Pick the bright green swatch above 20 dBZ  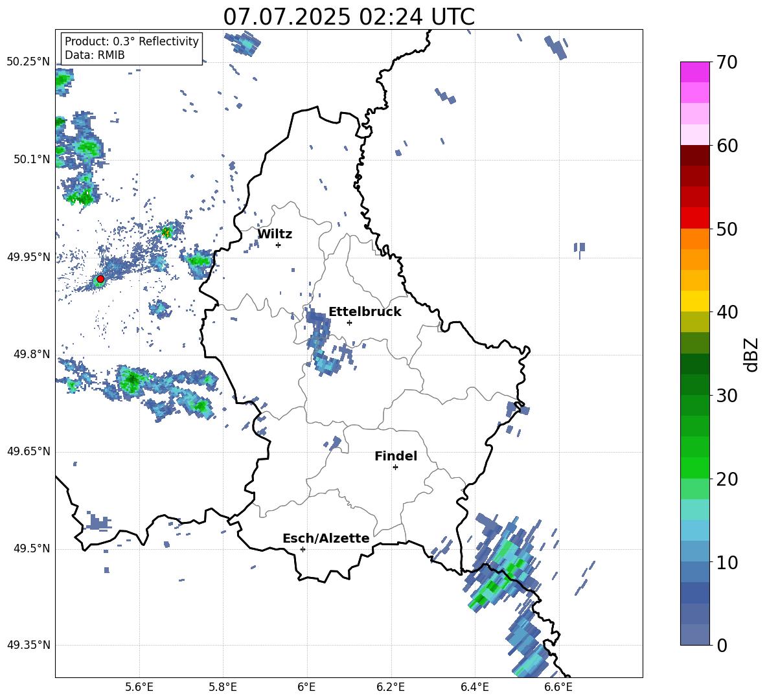click(694, 468)
